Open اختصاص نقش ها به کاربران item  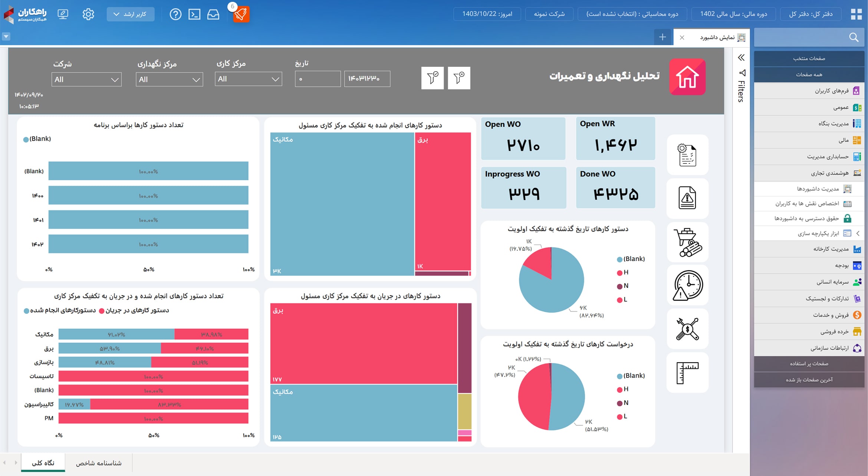[x=809, y=204]
